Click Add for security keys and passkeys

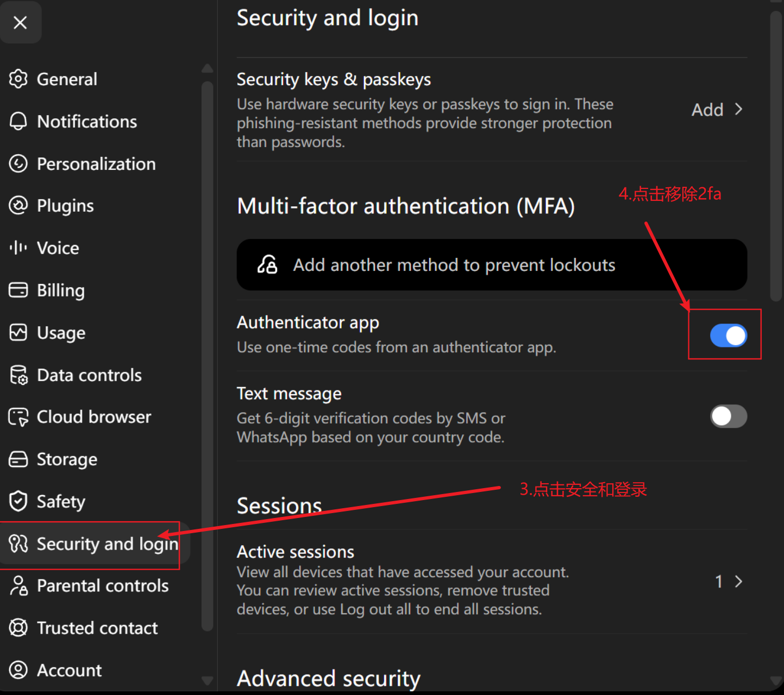707,110
